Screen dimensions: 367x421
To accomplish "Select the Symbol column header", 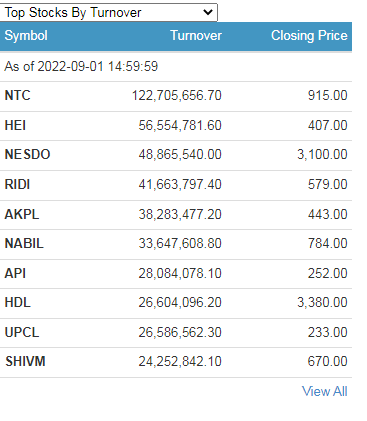I will [x=26, y=35].
